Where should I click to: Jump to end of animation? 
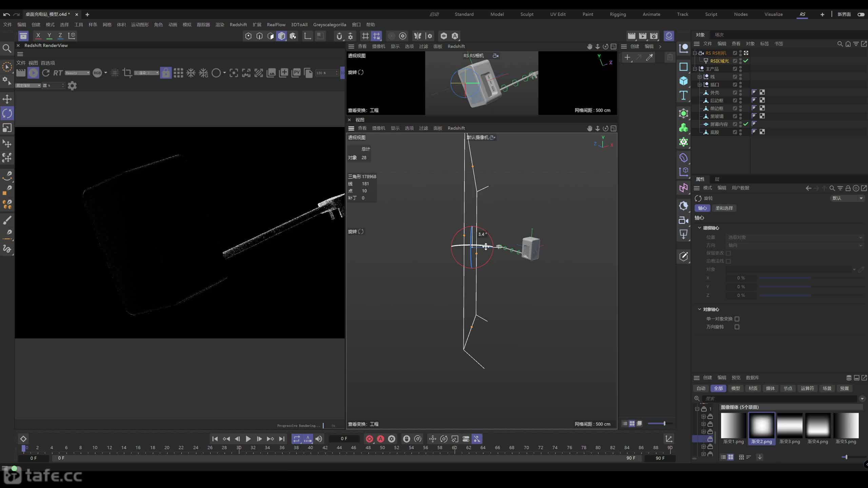pyautogui.click(x=282, y=439)
